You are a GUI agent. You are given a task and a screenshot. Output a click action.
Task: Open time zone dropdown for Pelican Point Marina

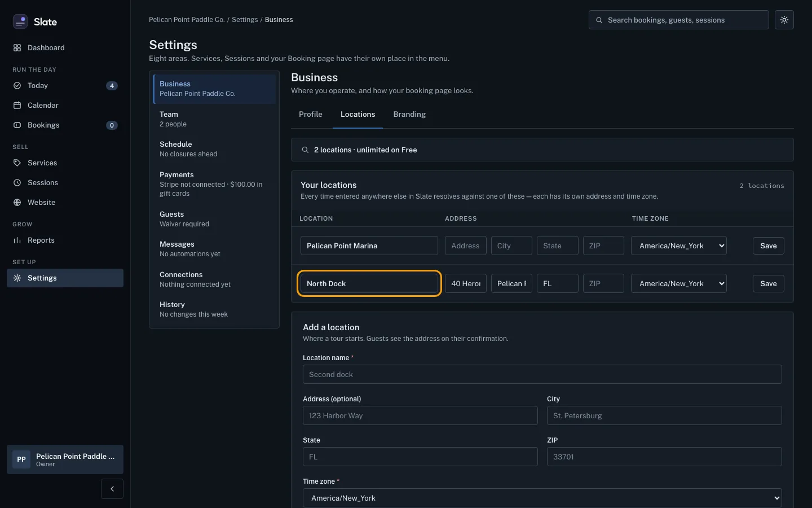(x=679, y=246)
